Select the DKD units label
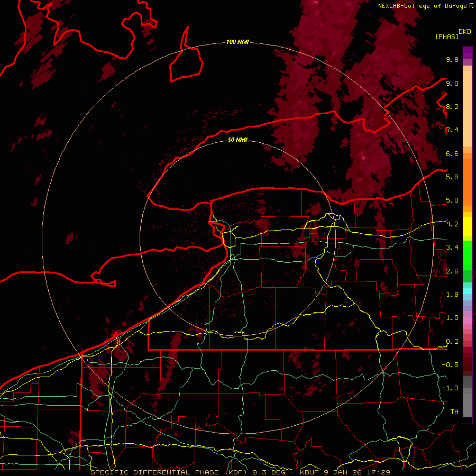Image resolution: width=476 pixels, height=476 pixels. 465,31
